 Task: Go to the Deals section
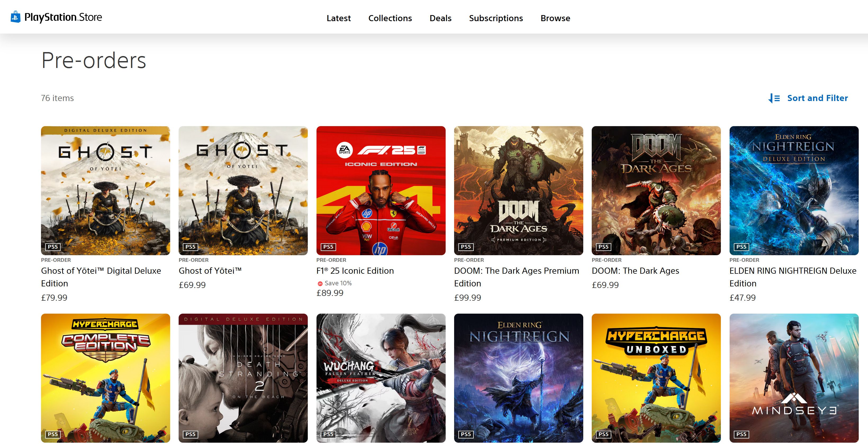pyautogui.click(x=440, y=18)
